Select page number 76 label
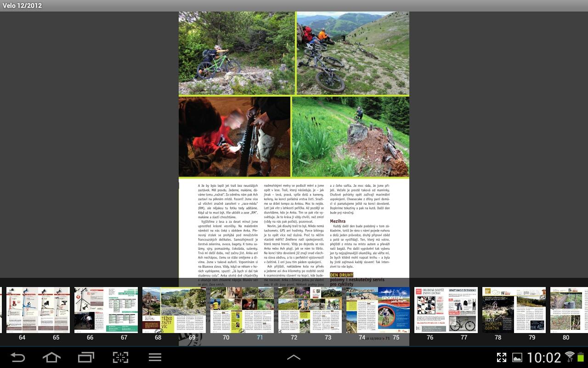The image size is (588, 368). (x=430, y=338)
